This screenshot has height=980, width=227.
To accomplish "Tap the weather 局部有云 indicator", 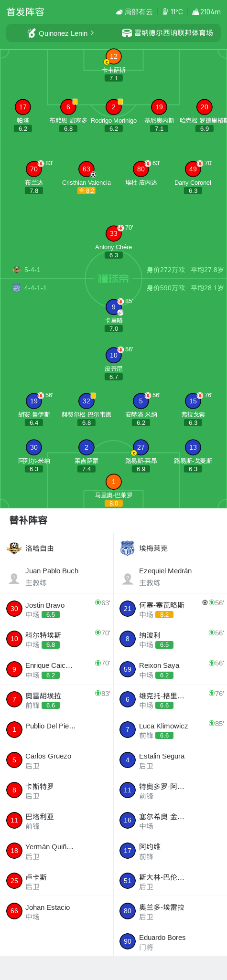I will (x=134, y=12).
